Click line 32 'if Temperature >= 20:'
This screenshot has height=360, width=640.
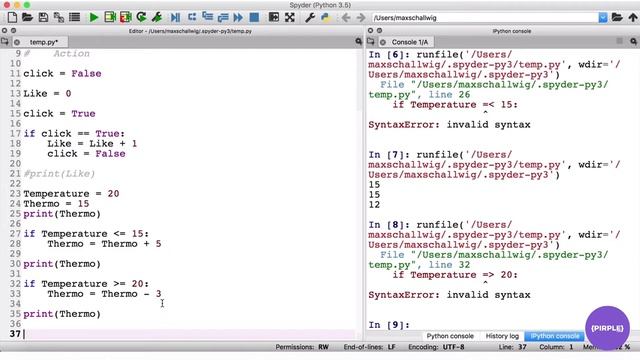click(x=86, y=284)
